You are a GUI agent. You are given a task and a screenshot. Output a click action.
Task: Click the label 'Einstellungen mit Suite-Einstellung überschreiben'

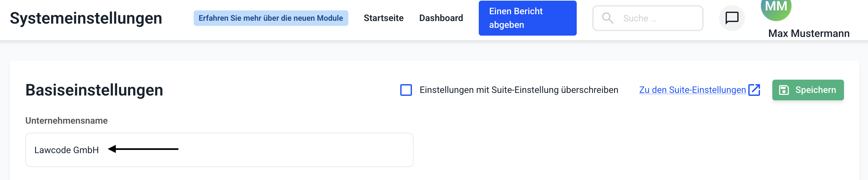(x=519, y=90)
